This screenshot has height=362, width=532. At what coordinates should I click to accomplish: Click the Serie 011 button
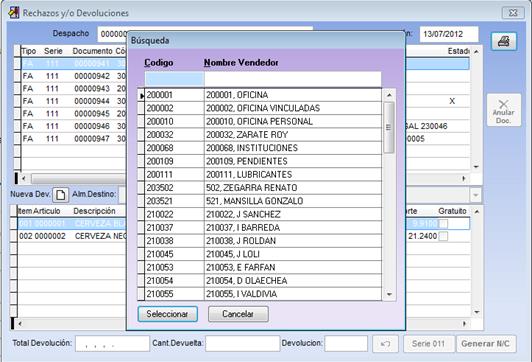(x=429, y=344)
